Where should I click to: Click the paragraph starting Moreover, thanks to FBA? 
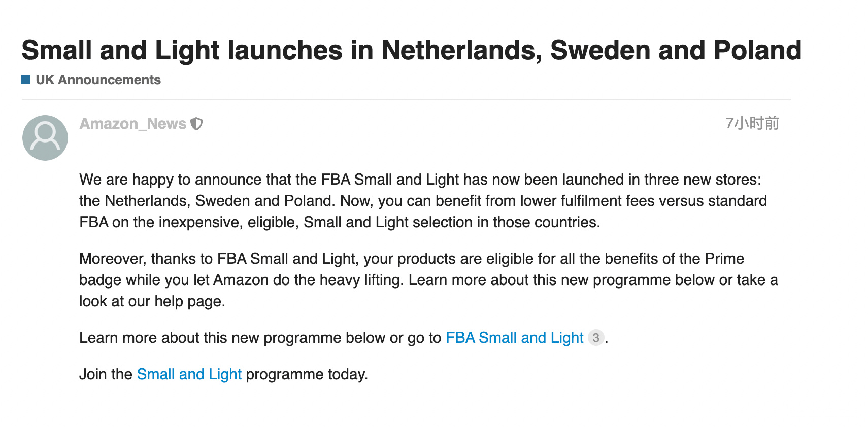pos(428,280)
